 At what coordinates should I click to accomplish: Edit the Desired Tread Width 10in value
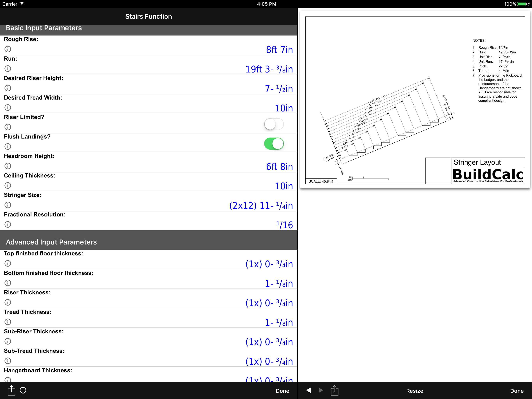284,108
